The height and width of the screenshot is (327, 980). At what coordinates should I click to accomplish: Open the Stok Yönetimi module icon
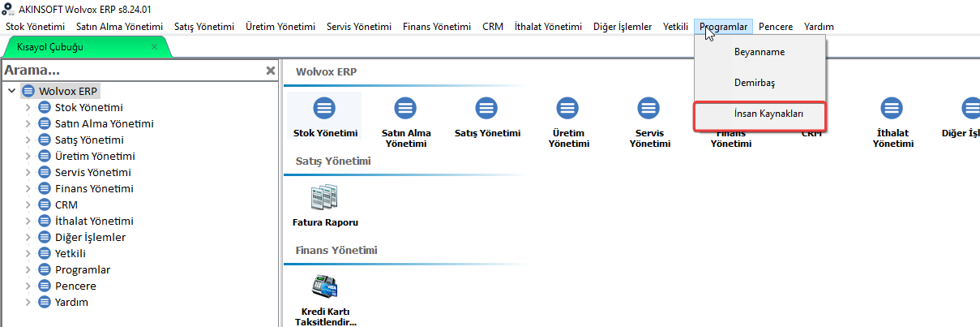pos(324,107)
